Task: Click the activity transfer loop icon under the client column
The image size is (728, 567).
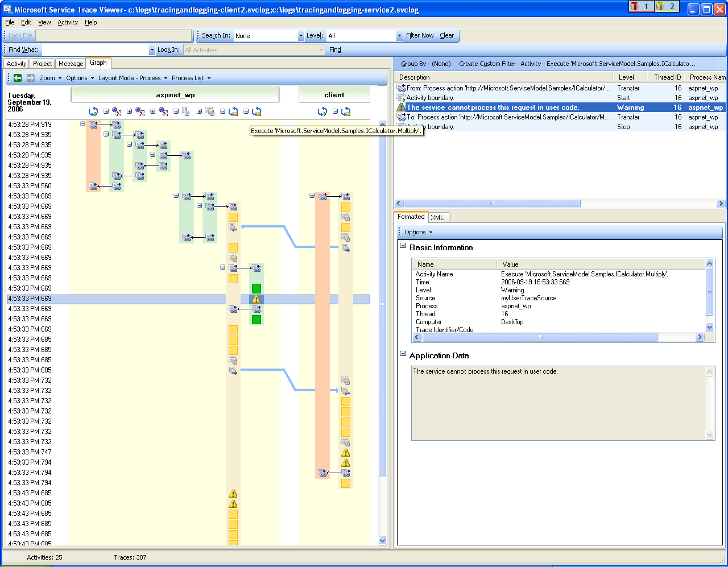Action: [x=322, y=111]
